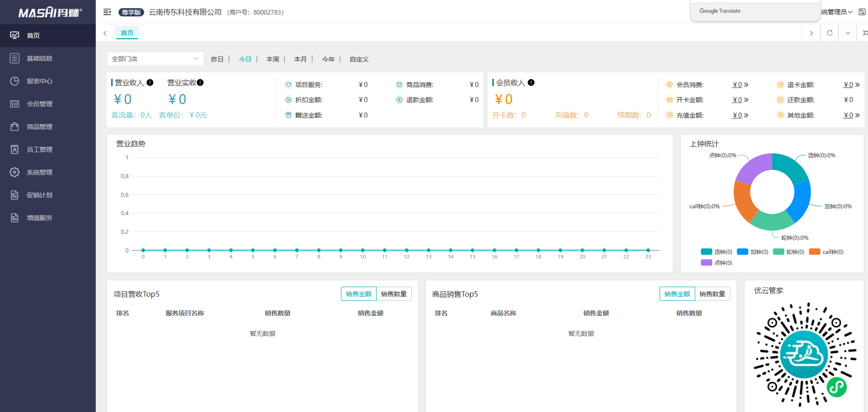This screenshot has height=412, width=868.
Task: Click the 会员管理 VIP icon
Action: click(x=15, y=103)
